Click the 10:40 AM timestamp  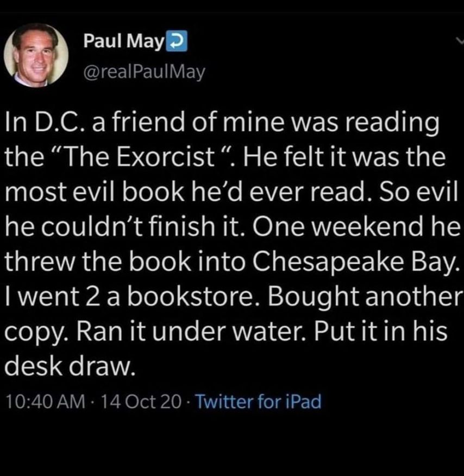(45, 402)
